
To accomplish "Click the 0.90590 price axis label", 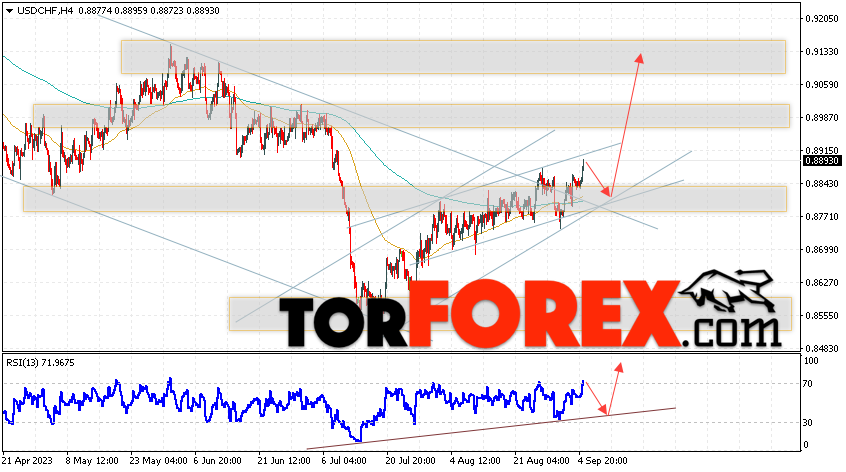I will click(x=822, y=85).
